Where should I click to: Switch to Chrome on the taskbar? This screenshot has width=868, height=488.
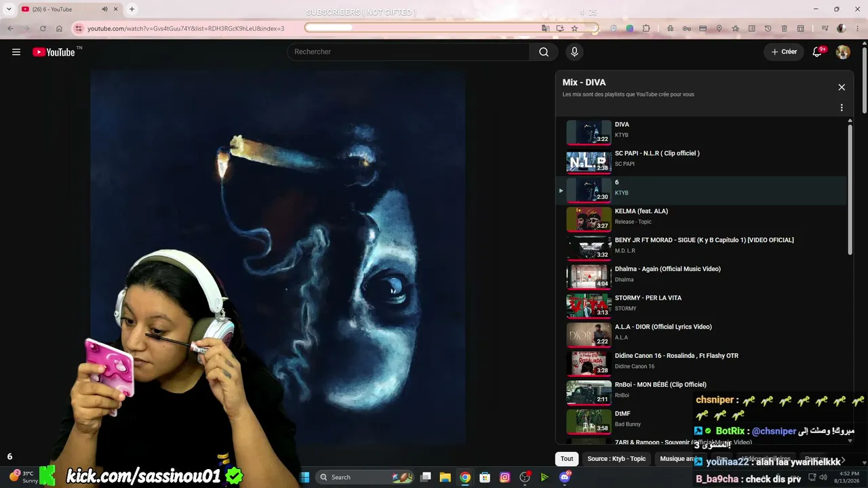click(465, 477)
